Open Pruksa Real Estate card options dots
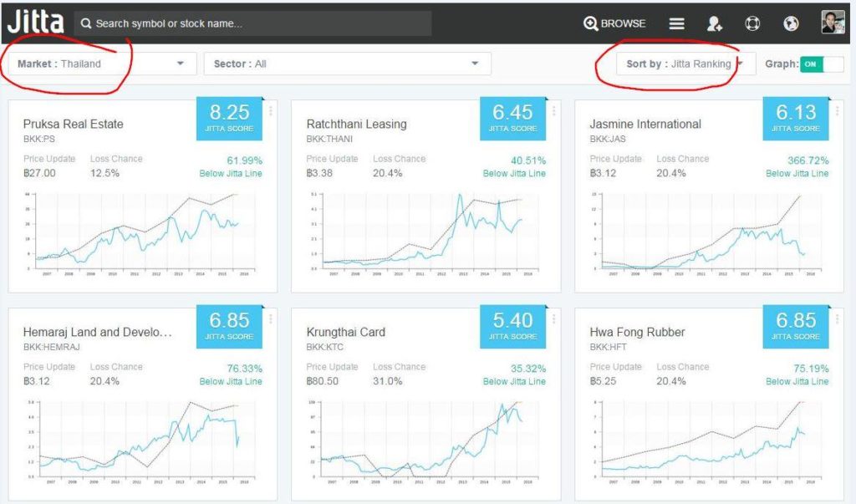This screenshot has width=856, height=504. tap(271, 111)
